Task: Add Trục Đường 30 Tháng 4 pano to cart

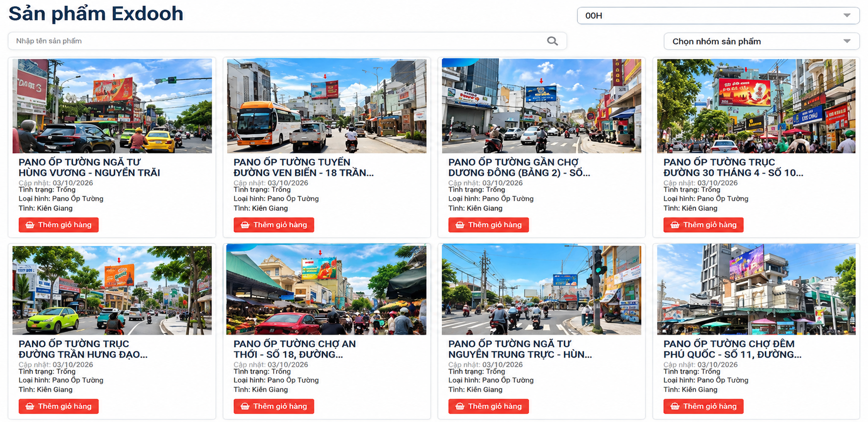Action: [703, 225]
